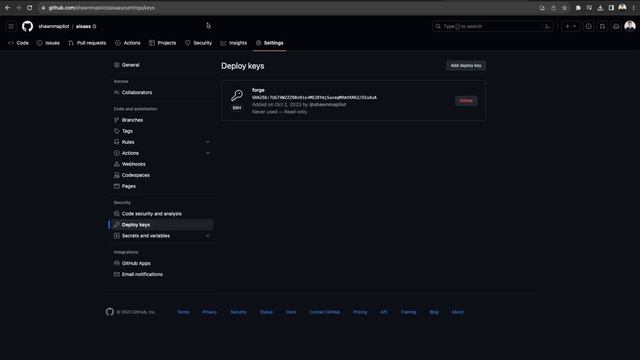Viewport: 640px width, 360px height.
Task: Switch to the Projects tab
Action: click(x=162, y=43)
